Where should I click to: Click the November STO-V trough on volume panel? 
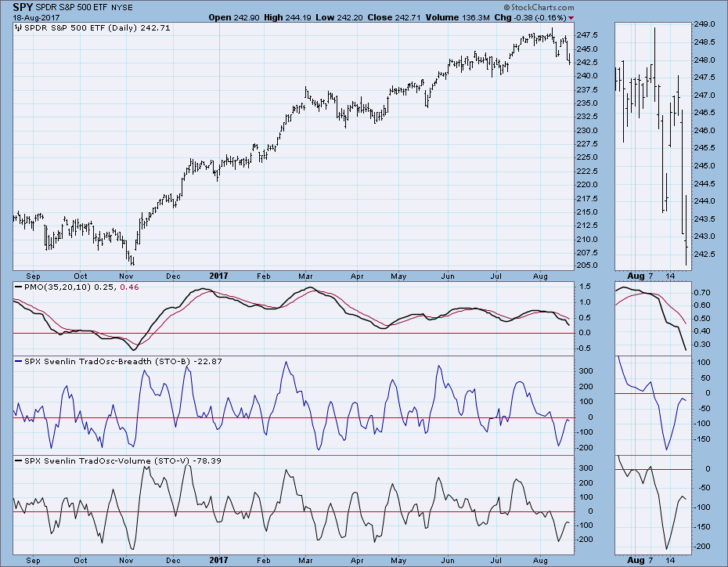[133, 548]
